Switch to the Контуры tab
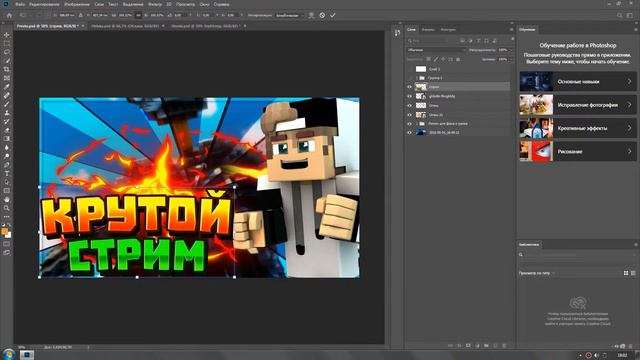640x360 pixels. coord(448,29)
